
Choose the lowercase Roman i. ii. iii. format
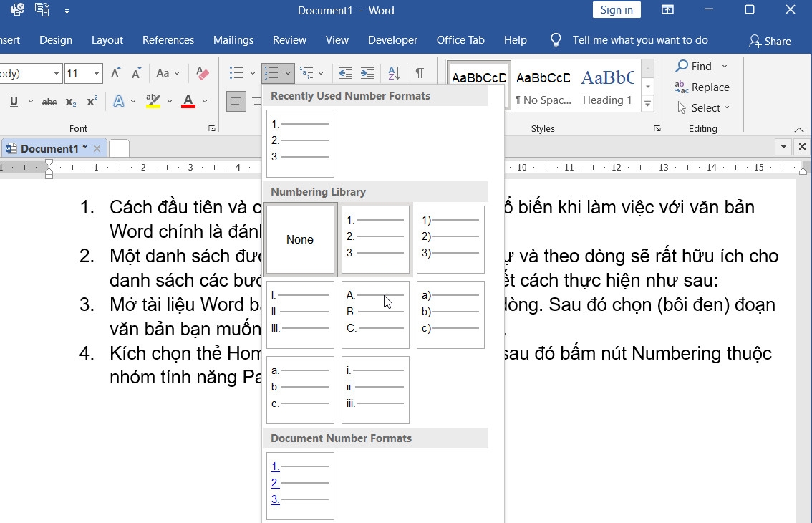(x=375, y=390)
